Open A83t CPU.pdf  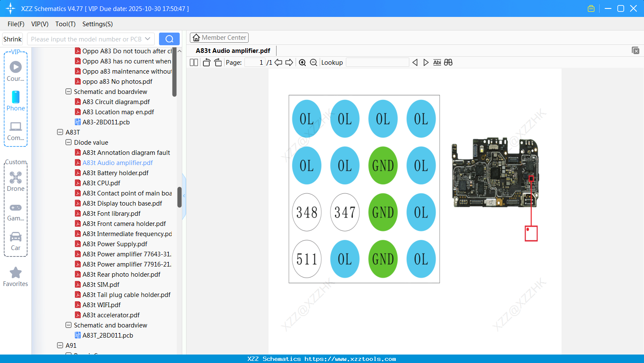point(98,183)
